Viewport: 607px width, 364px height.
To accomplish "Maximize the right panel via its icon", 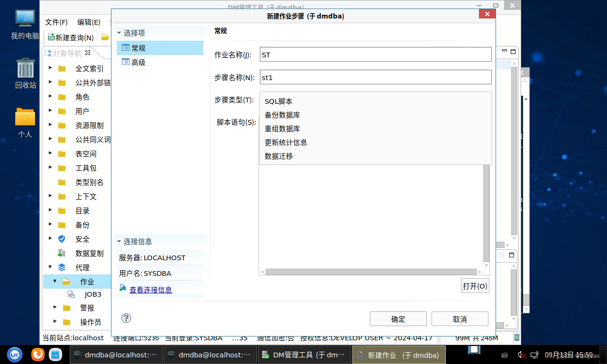I will tap(512, 51).
